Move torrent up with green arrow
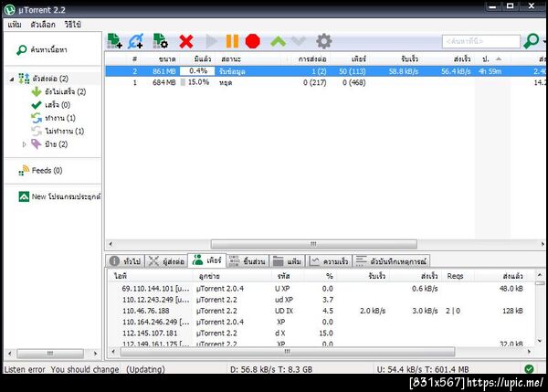This screenshot has height=392, width=548. pos(279,42)
